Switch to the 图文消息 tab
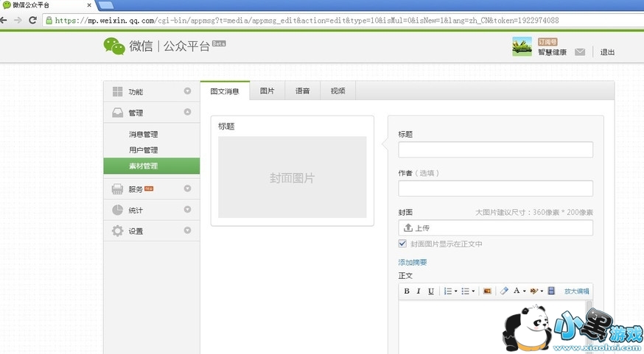Screen dimensions: 644x354 point(225,91)
